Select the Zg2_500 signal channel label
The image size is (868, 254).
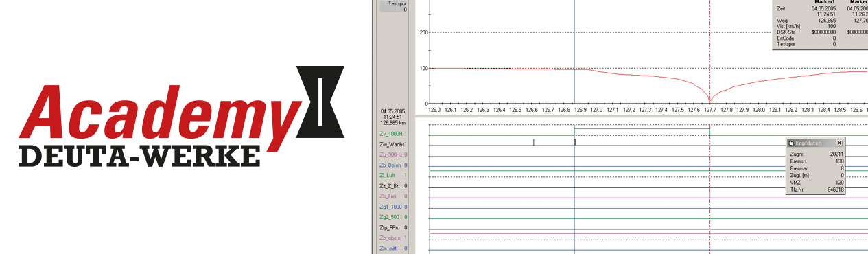[x=390, y=217]
